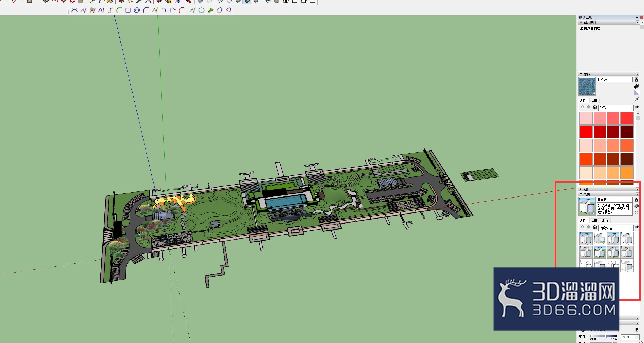Click the default material triangle icon
Image resolution: width=644 pixels, height=343 pixels.
(636, 92)
